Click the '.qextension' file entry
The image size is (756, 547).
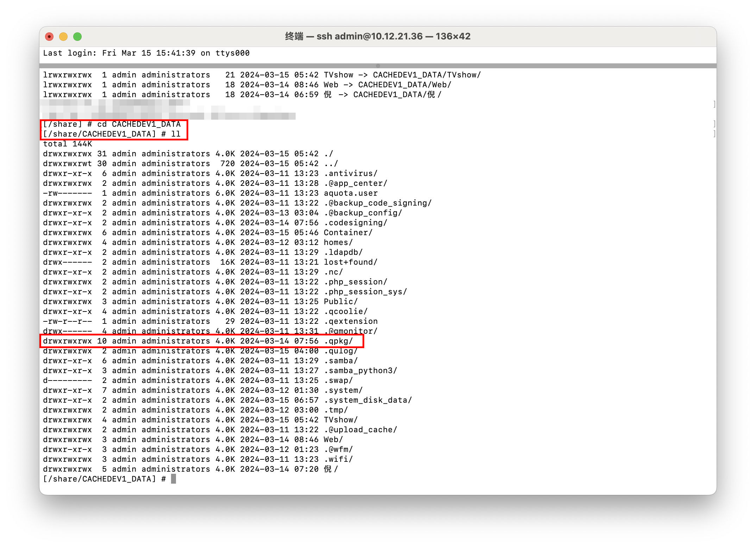coord(351,321)
